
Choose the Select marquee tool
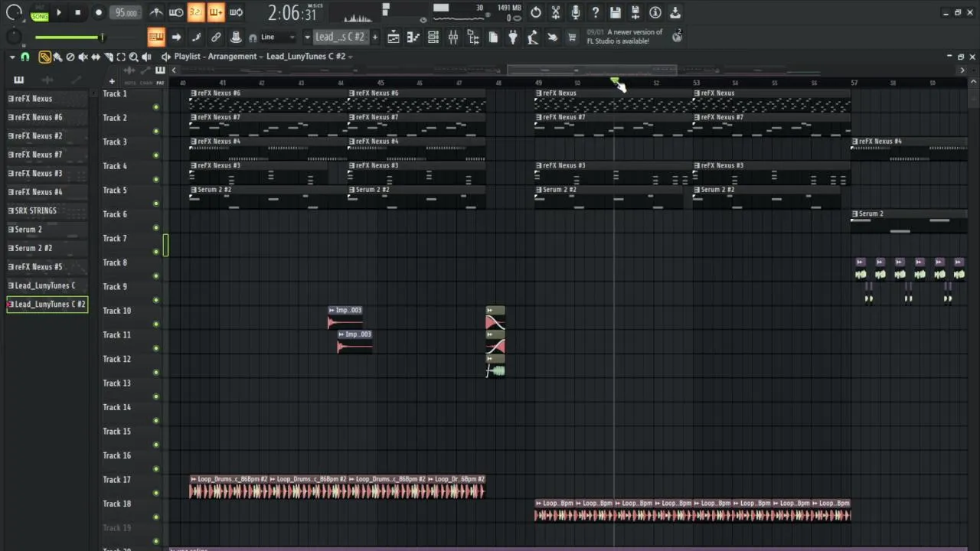point(121,57)
